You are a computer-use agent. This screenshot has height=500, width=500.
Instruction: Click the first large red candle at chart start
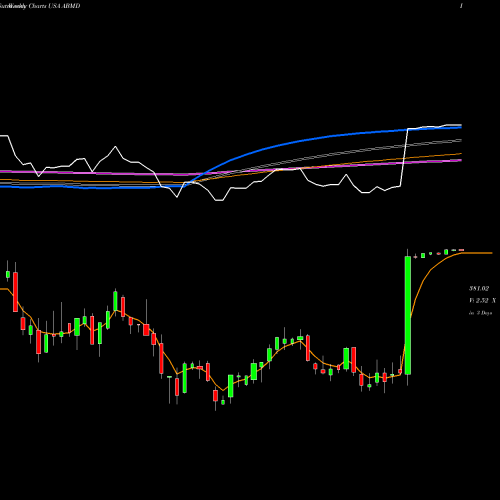15,292
